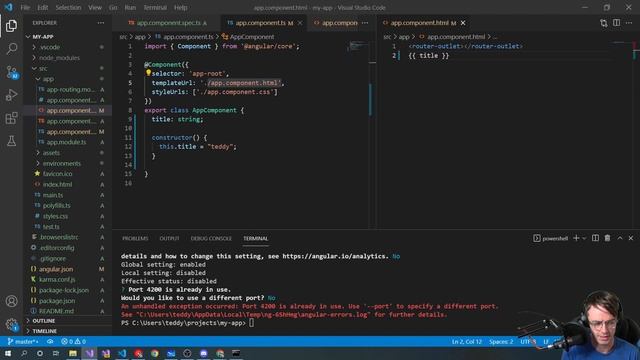
Task: Expand the TIMELINE section
Action: click(x=44, y=331)
